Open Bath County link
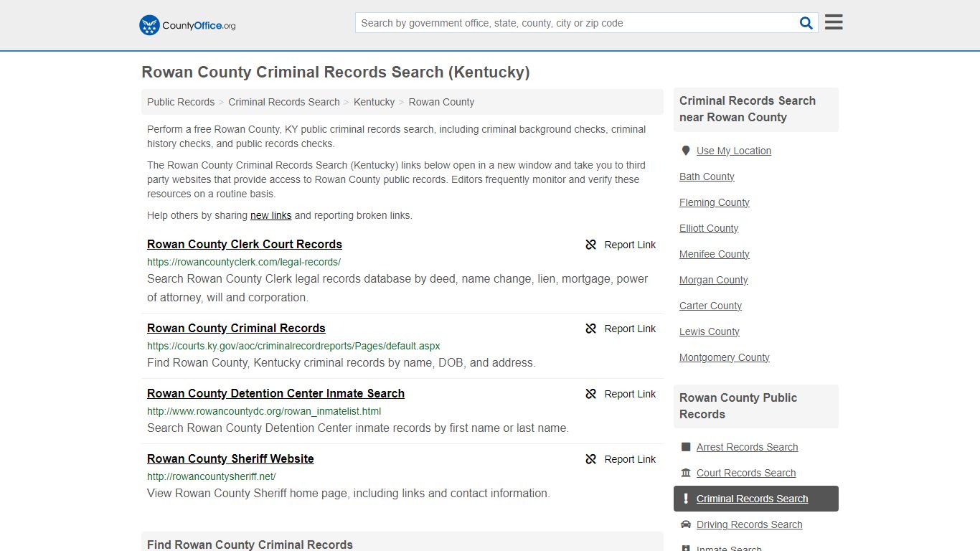The image size is (980, 551). (x=707, y=176)
